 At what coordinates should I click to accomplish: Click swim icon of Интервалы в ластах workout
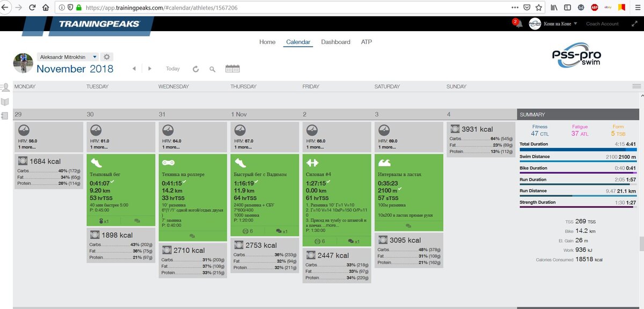coord(383,163)
